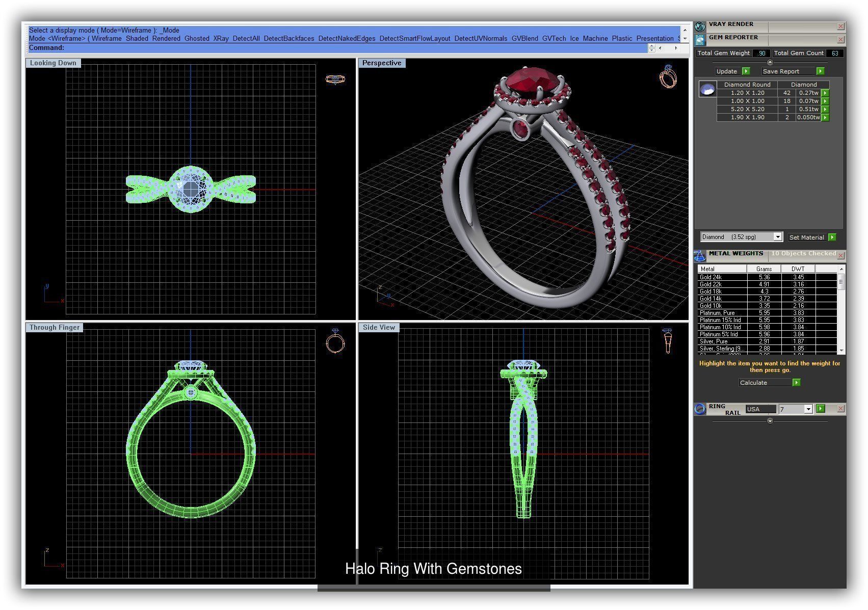Image resolution: width=868 pixels, height=610 pixels.
Task: Close the VRay Render panel
Action: 840,26
